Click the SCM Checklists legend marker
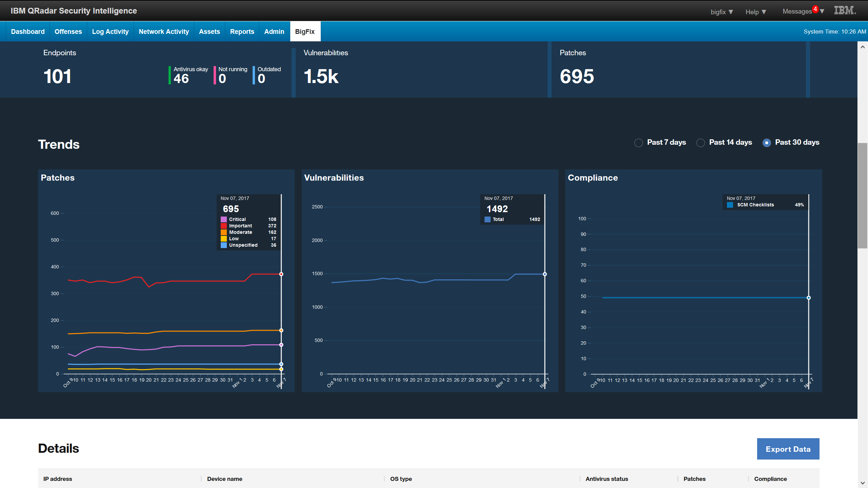The image size is (868, 488). [x=730, y=205]
